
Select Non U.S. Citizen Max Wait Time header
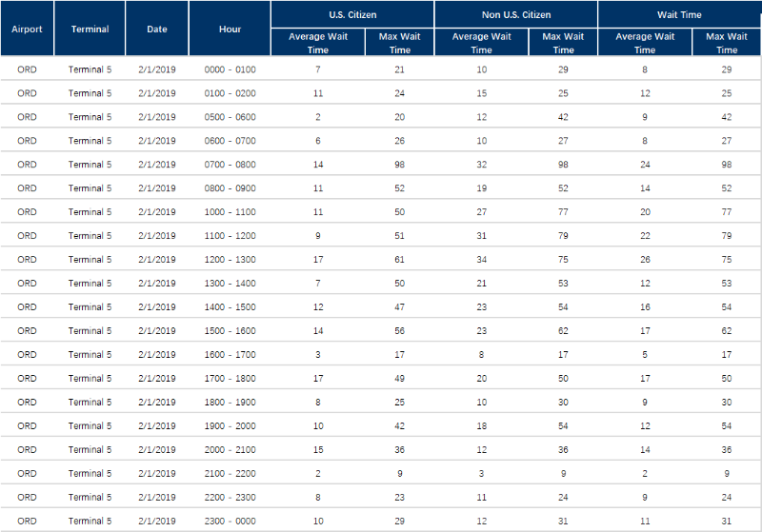pyautogui.click(x=563, y=43)
